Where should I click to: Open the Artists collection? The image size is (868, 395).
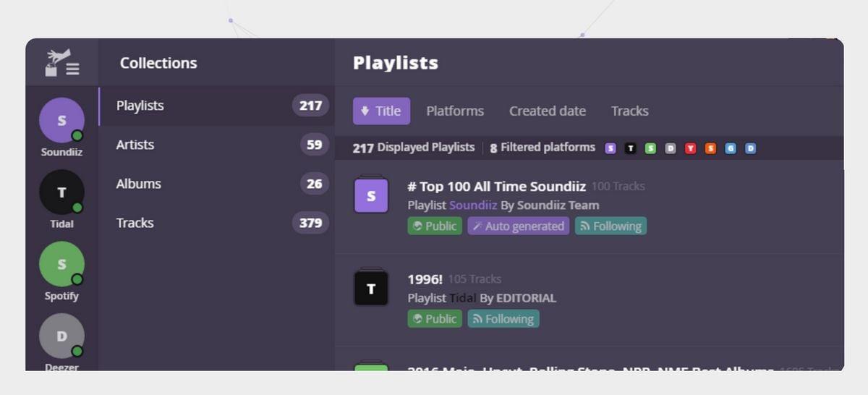pos(135,145)
